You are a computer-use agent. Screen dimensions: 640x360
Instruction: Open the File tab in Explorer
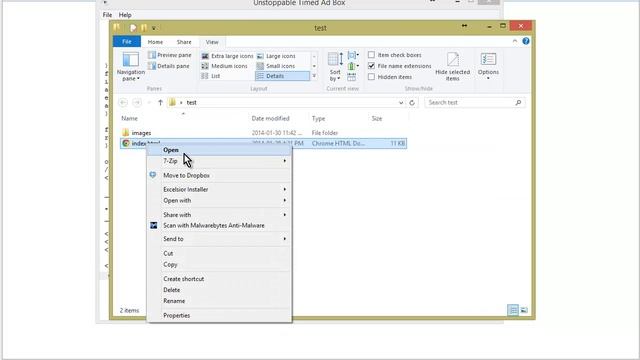127,42
